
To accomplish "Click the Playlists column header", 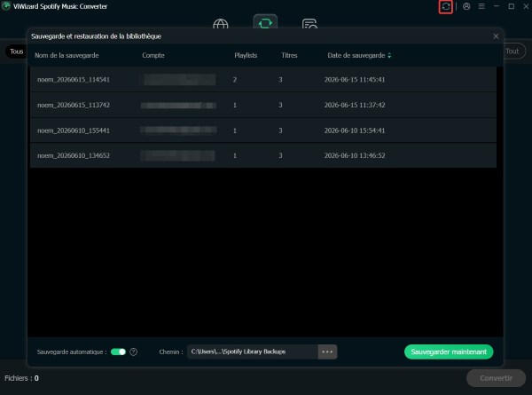I will pos(246,55).
